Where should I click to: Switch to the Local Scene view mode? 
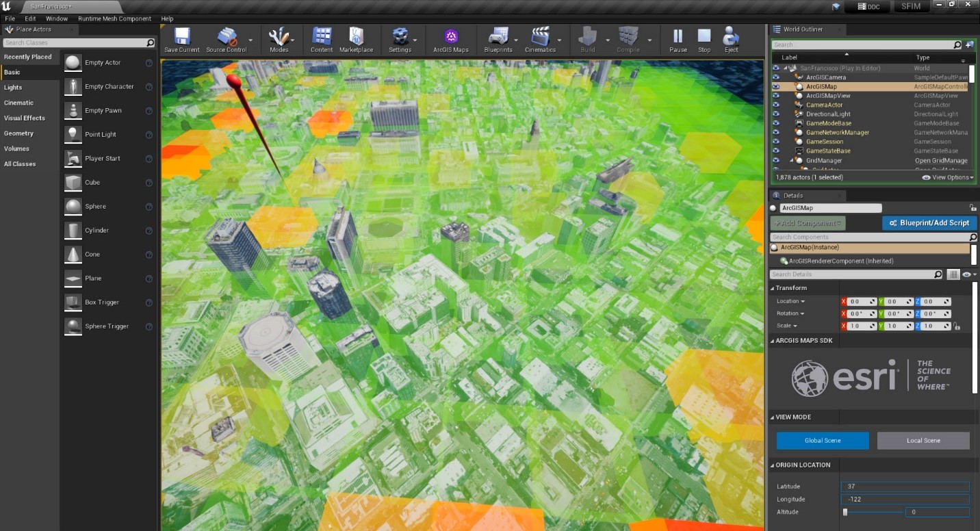coord(923,440)
